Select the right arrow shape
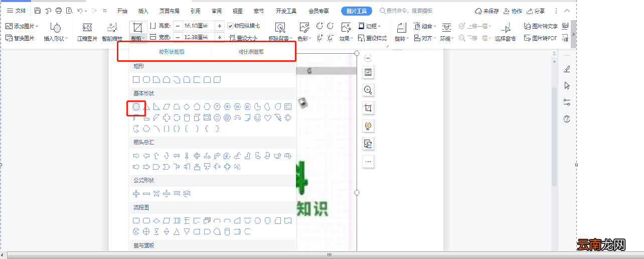This screenshot has width=644, height=259. [x=136, y=156]
